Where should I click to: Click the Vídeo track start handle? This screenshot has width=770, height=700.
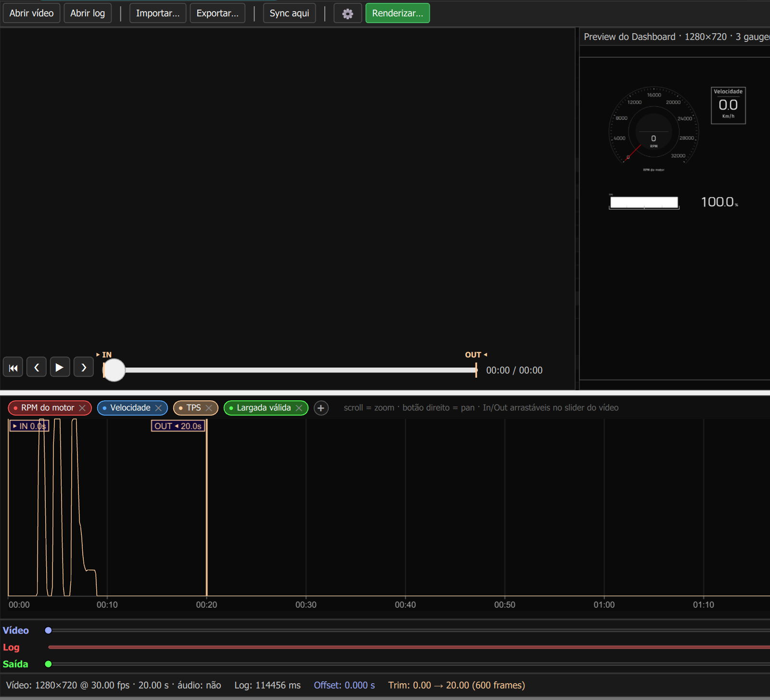(48, 630)
